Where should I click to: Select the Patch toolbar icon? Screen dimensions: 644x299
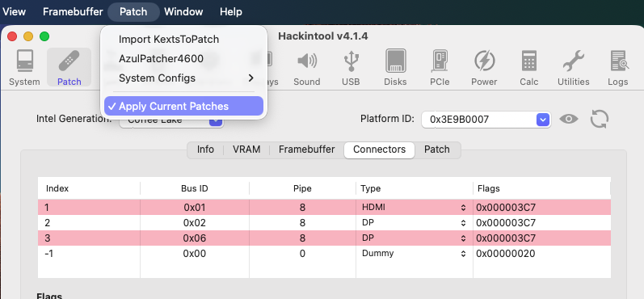[69, 67]
